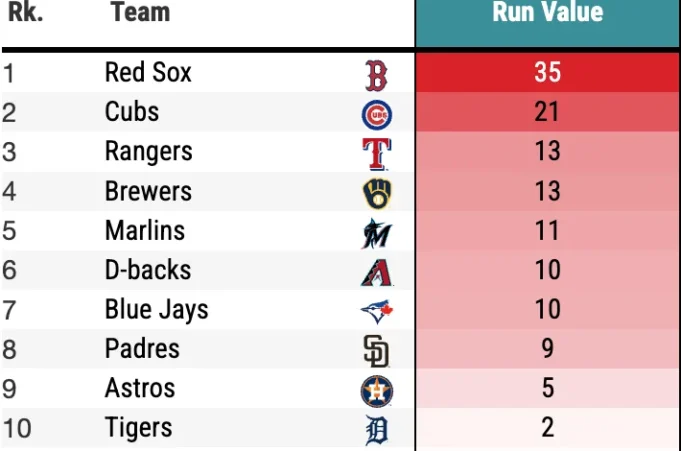Image resolution: width=681 pixels, height=451 pixels.
Task: Click the Astros star logo
Action: pos(376,390)
